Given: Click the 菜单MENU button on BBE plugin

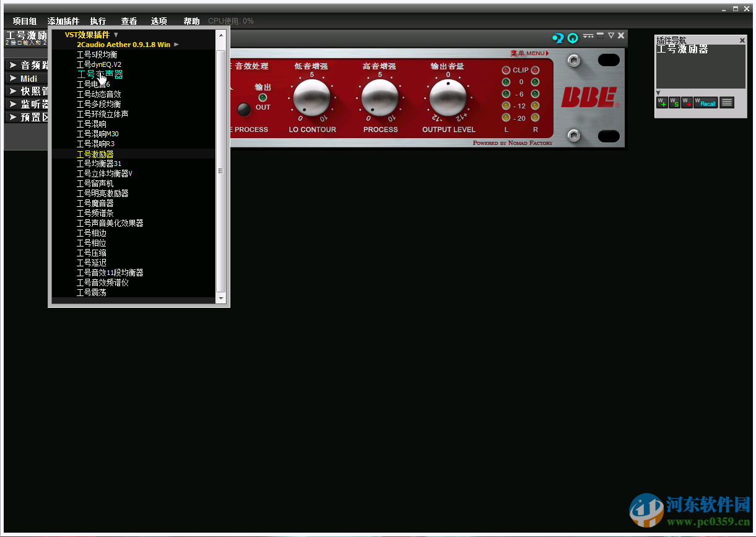Looking at the screenshot, I should (528, 53).
